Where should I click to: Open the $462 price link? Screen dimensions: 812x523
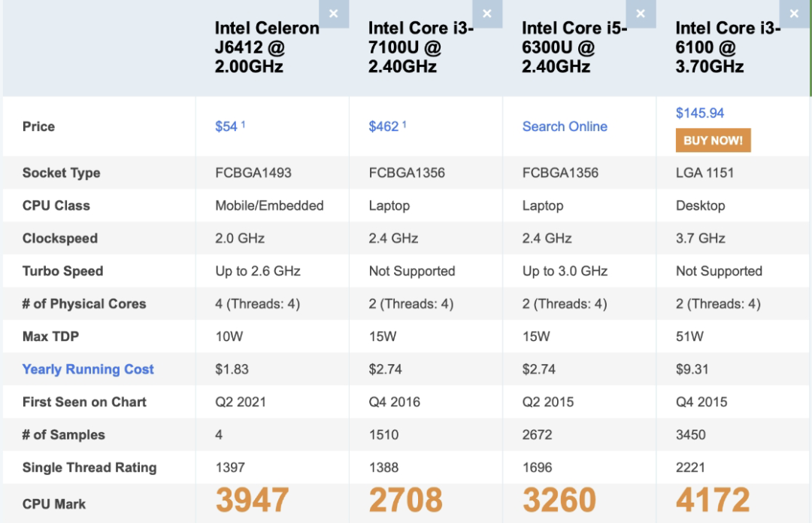383,126
